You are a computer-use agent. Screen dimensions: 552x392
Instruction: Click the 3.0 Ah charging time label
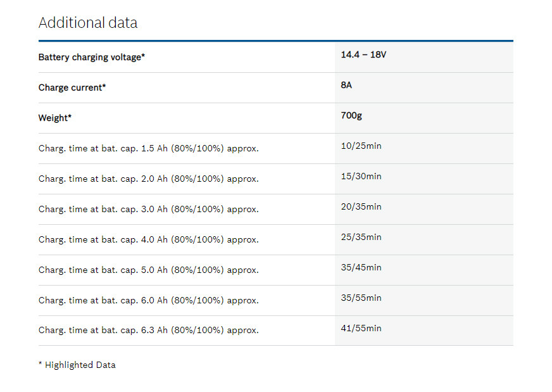(x=148, y=209)
